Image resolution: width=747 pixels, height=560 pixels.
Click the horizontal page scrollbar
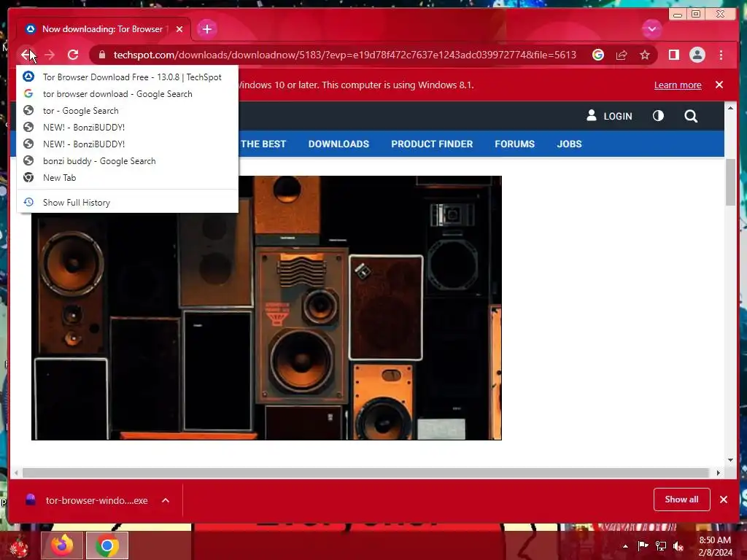point(365,472)
